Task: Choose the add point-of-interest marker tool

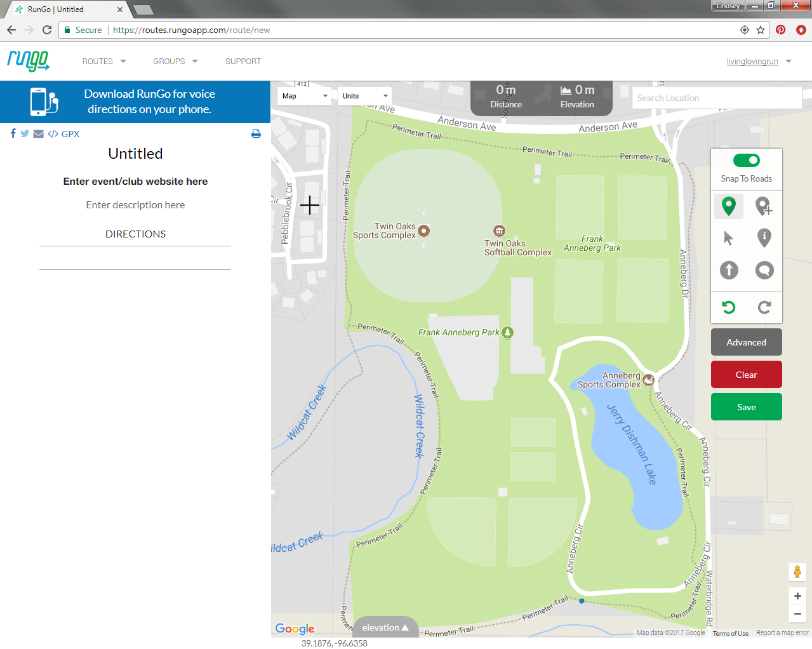Action: pos(764,206)
